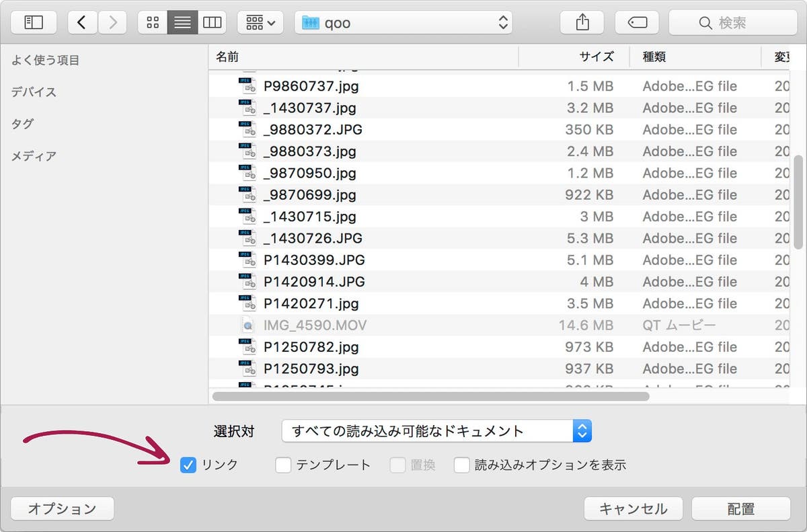This screenshot has width=807, height=532.
Task: Select file name P1250782.jpg
Action: 311,347
